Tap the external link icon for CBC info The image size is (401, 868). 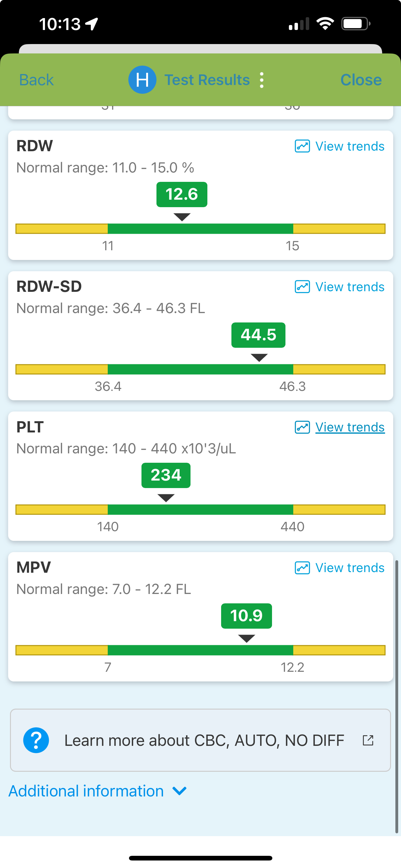pyautogui.click(x=368, y=740)
